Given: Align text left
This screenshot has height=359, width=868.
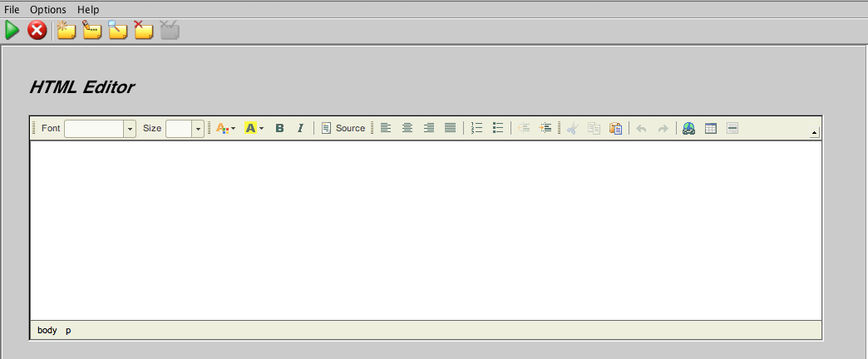Looking at the screenshot, I should coord(386,128).
